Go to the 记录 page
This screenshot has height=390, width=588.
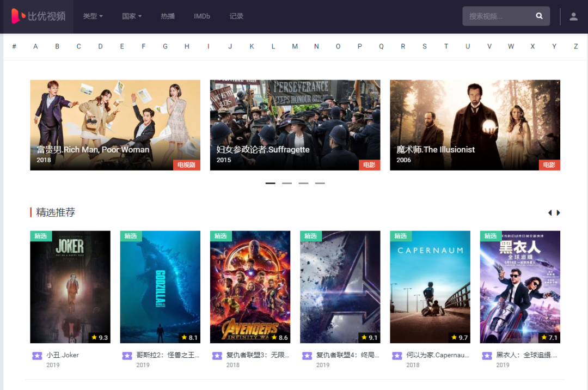pyautogui.click(x=236, y=16)
